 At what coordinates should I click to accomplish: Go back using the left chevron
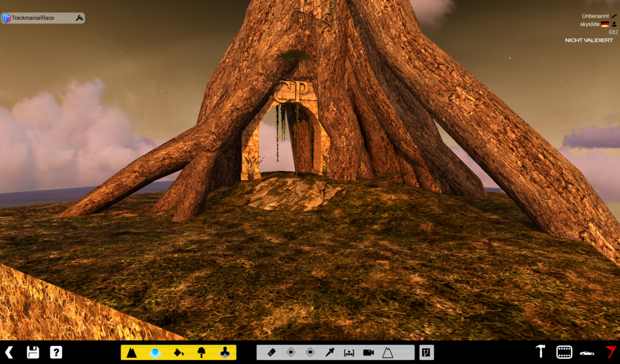(9, 353)
